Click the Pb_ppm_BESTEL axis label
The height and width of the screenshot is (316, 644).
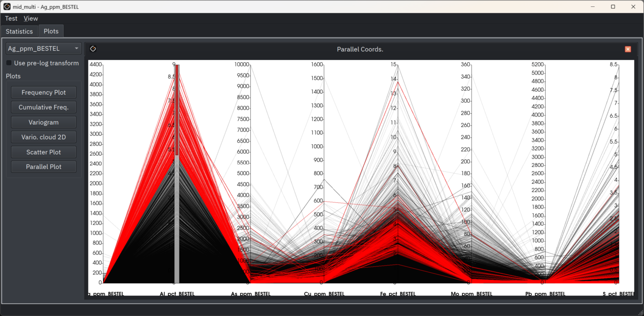coord(545,294)
